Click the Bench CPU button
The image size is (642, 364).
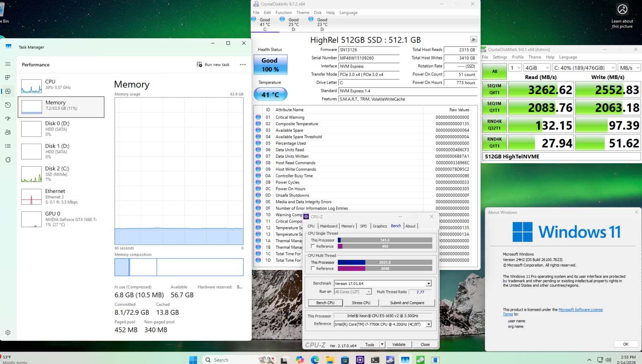325,303
